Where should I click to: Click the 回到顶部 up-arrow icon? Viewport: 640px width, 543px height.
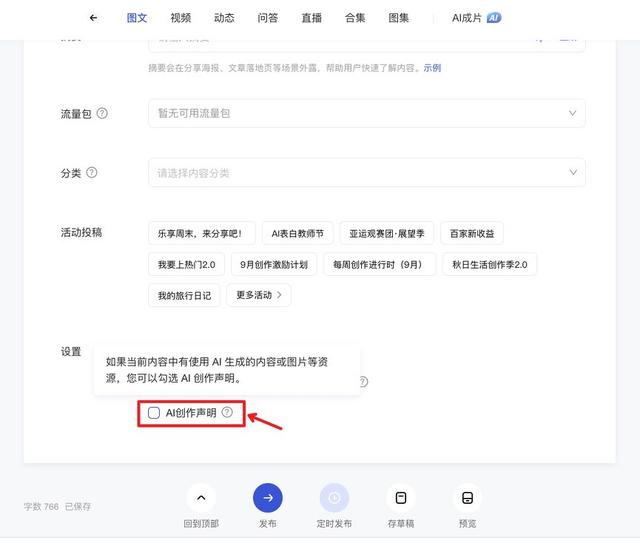201,498
